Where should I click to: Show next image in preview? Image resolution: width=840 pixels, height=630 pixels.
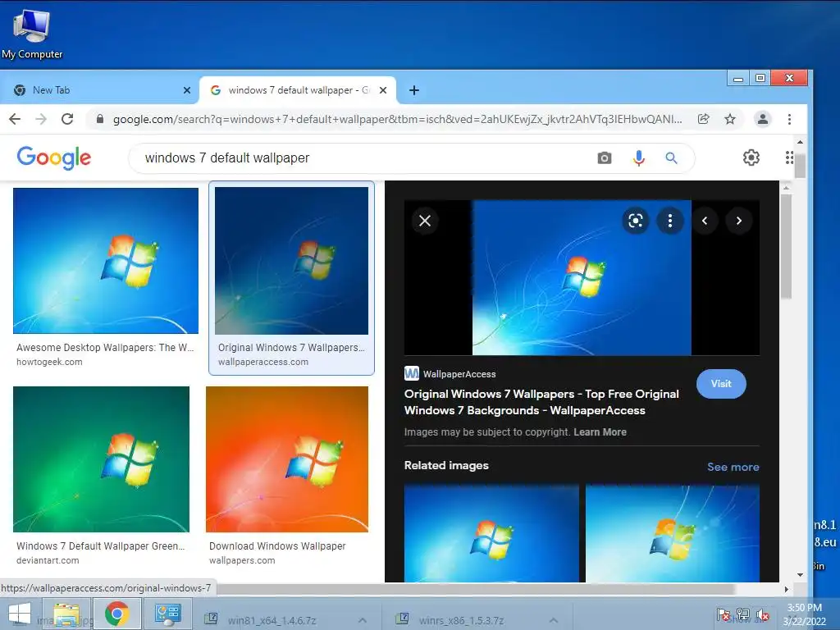(x=739, y=221)
